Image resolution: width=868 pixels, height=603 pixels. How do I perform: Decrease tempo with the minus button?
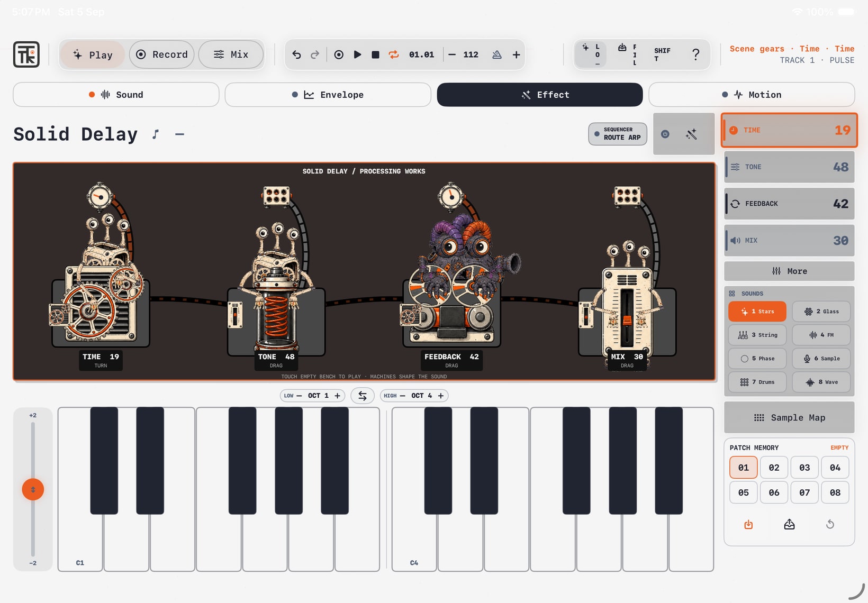pos(452,54)
